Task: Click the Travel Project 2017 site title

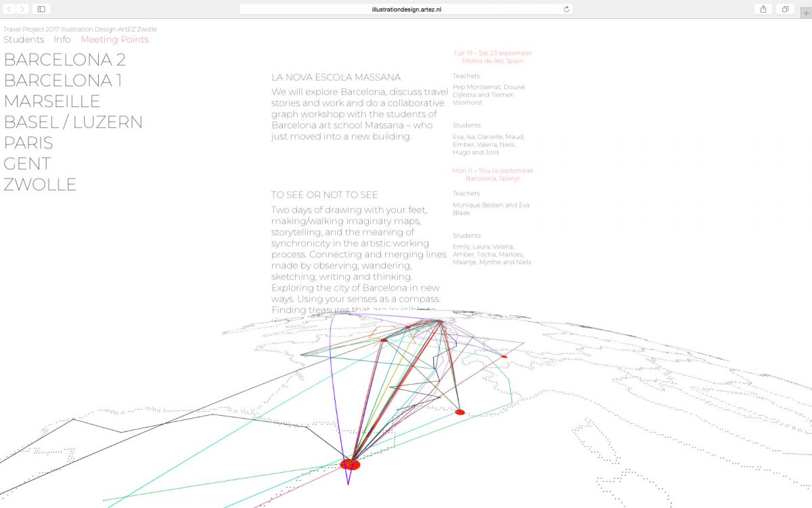Action: (x=80, y=29)
